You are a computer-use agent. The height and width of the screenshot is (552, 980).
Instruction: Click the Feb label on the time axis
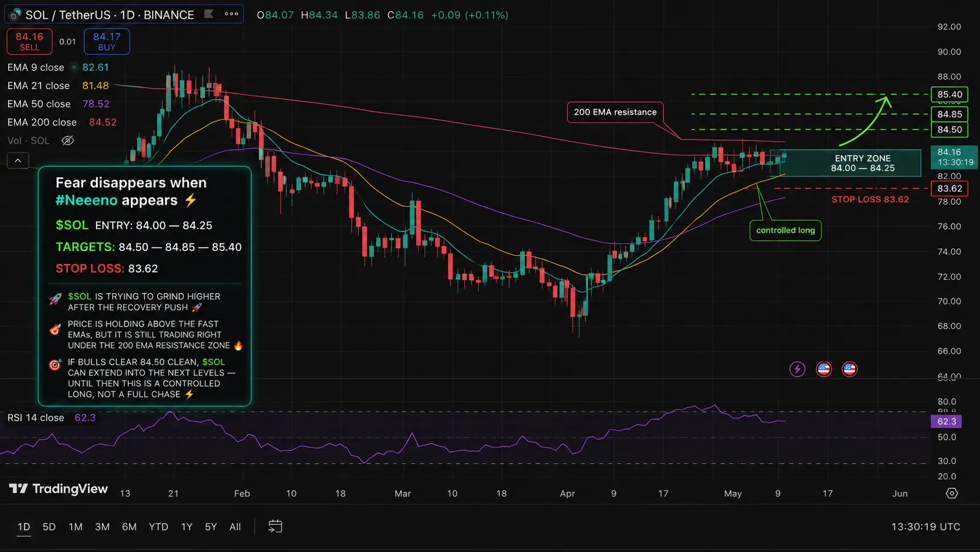[242, 493]
